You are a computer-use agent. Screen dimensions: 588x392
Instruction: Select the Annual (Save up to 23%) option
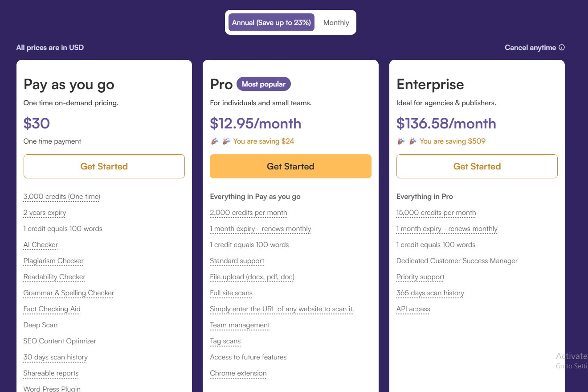(x=271, y=22)
